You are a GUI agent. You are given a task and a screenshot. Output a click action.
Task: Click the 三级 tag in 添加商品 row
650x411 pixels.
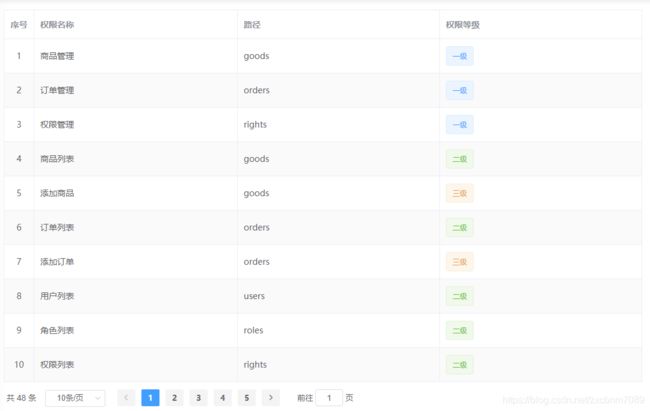click(x=460, y=193)
